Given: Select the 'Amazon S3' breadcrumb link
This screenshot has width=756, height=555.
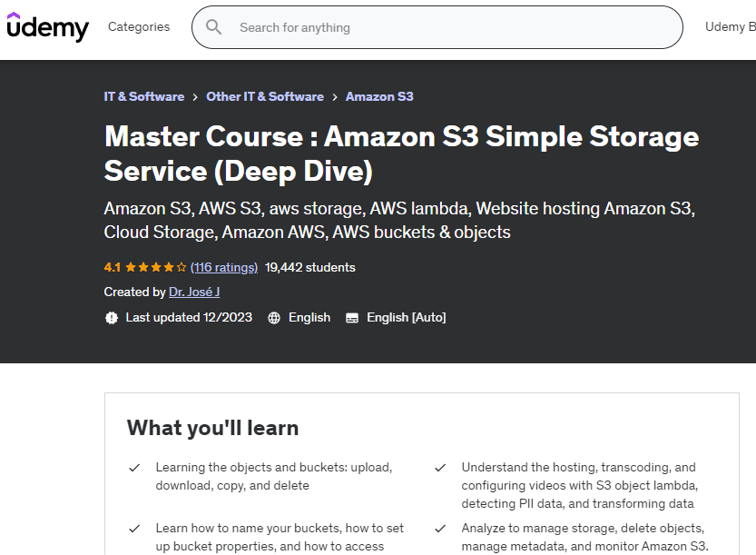Looking at the screenshot, I should (x=379, y=97).
